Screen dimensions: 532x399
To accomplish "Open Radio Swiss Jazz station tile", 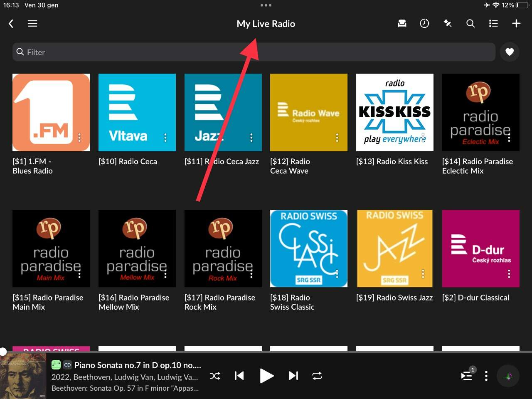I will coord(394,249).
